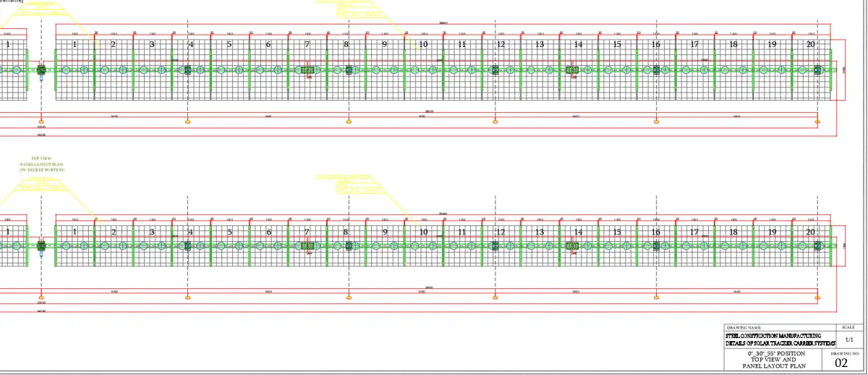Viewport: 868px width, 375px height.
Task: Select panel number 16 in the lower layout
Action: [x=655, y=232]
